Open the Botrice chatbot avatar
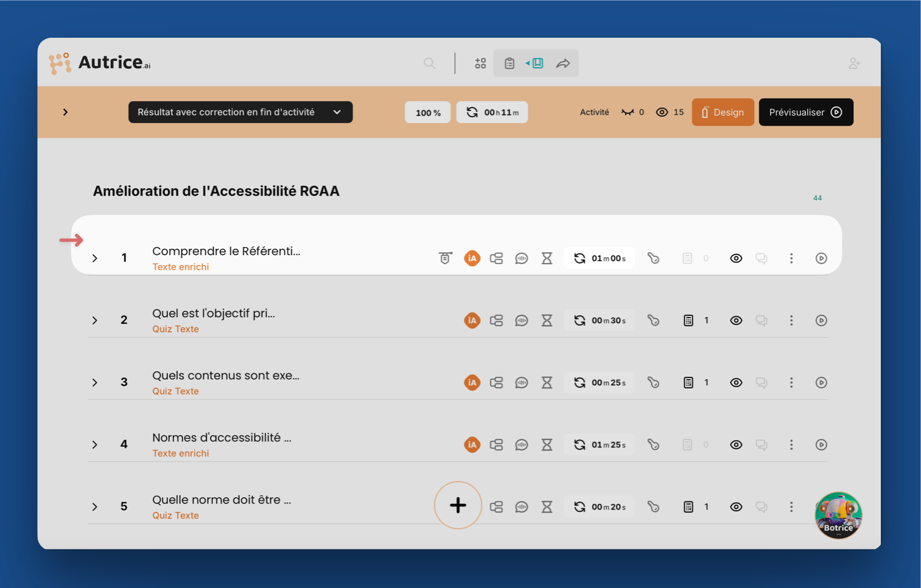The width and height of the screenshot is (921, 588). (838, 516)
